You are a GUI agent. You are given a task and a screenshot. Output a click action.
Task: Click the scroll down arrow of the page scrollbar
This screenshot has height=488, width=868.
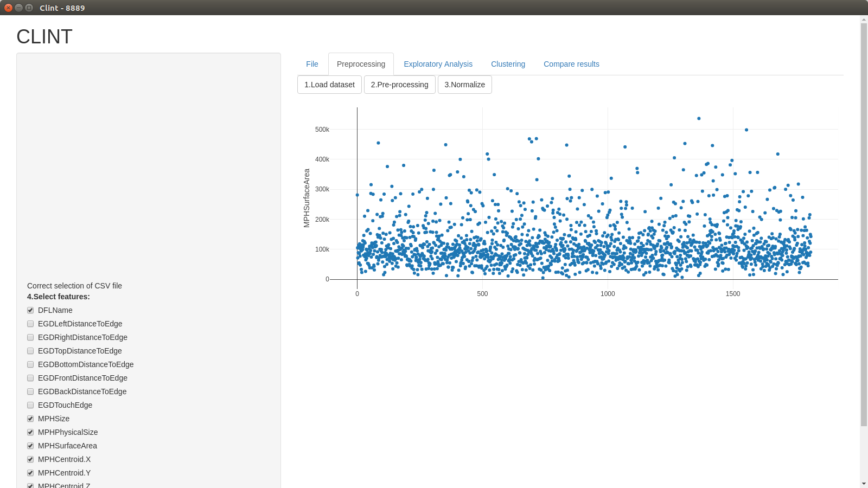point(864,483)
